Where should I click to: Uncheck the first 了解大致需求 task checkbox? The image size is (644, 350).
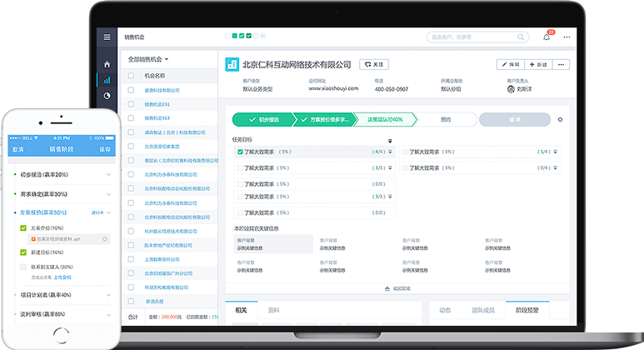tap(240, 152)
